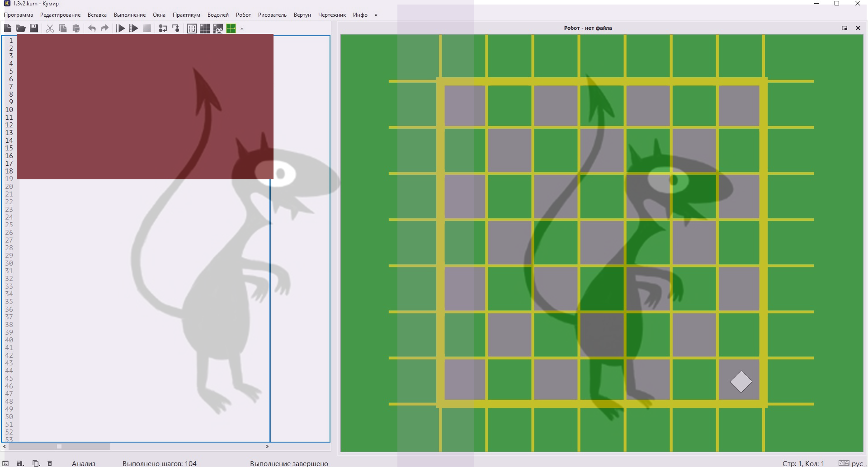
Task: Expand the save output dropdown in status bar
Action: [20, 463]
